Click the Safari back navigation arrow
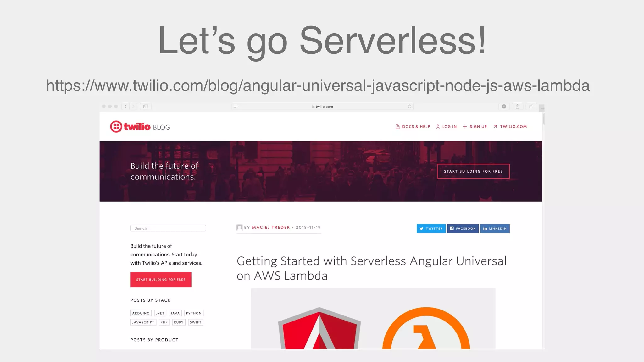 point(125,107)
